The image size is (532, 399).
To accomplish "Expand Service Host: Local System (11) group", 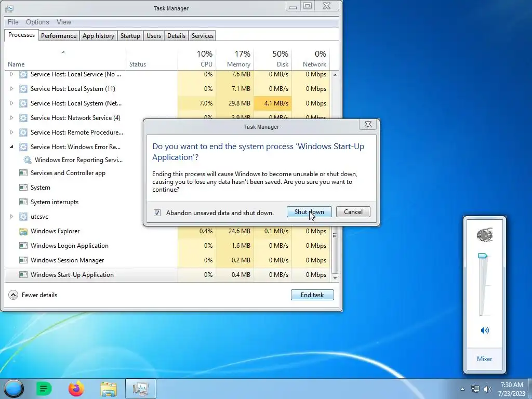I will pos(11,89).
